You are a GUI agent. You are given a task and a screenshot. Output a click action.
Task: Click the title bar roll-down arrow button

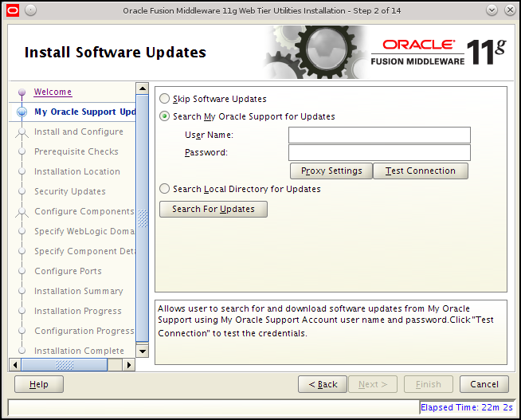coord(492,10)
